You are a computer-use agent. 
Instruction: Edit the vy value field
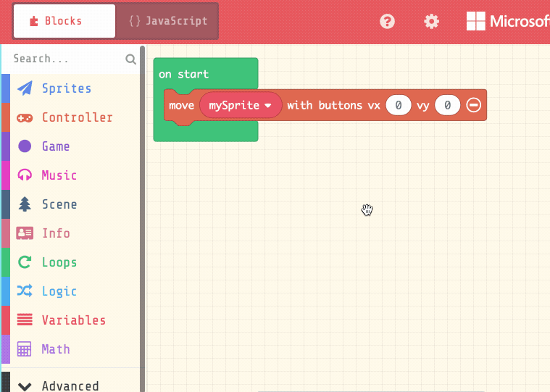pyautogui.click(x=447, y=105)
